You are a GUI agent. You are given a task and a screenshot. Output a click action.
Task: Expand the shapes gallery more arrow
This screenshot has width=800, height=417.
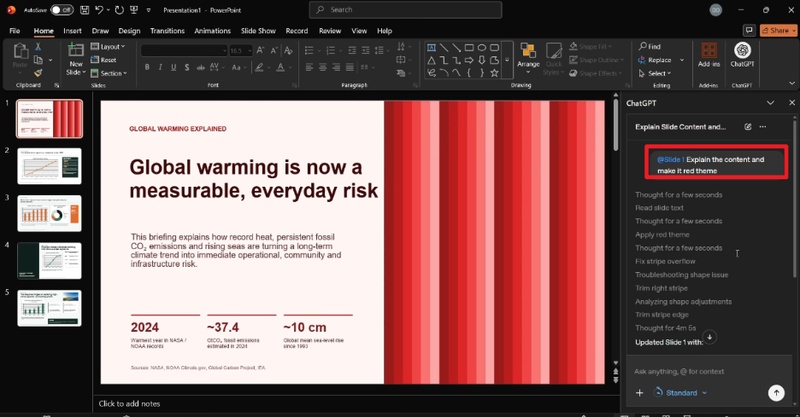point(507,60)
